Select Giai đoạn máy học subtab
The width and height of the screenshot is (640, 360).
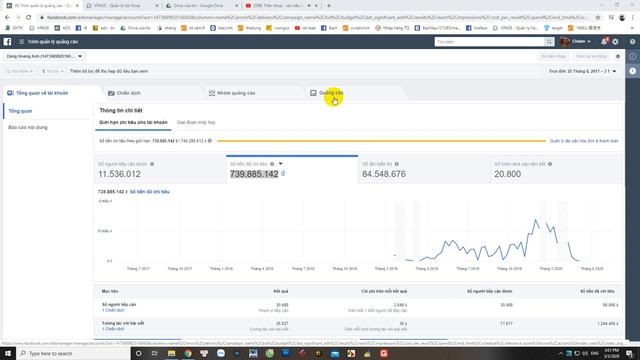pos(196,122)
